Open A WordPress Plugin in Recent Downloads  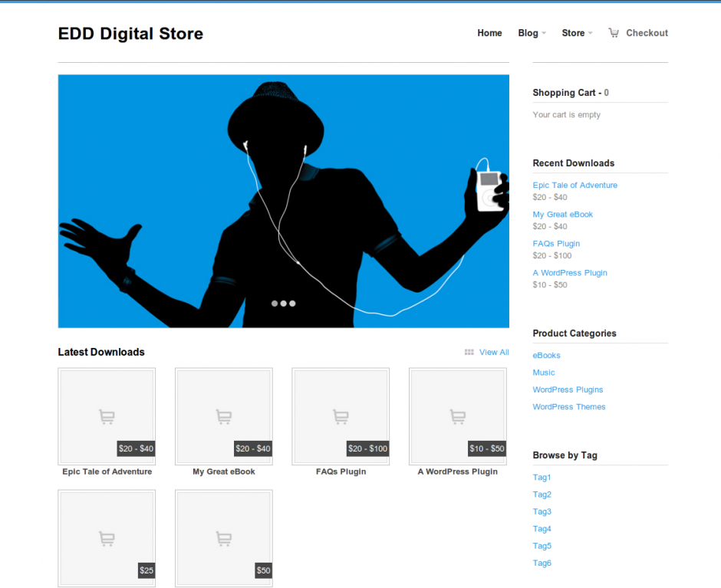pos(570,273)
